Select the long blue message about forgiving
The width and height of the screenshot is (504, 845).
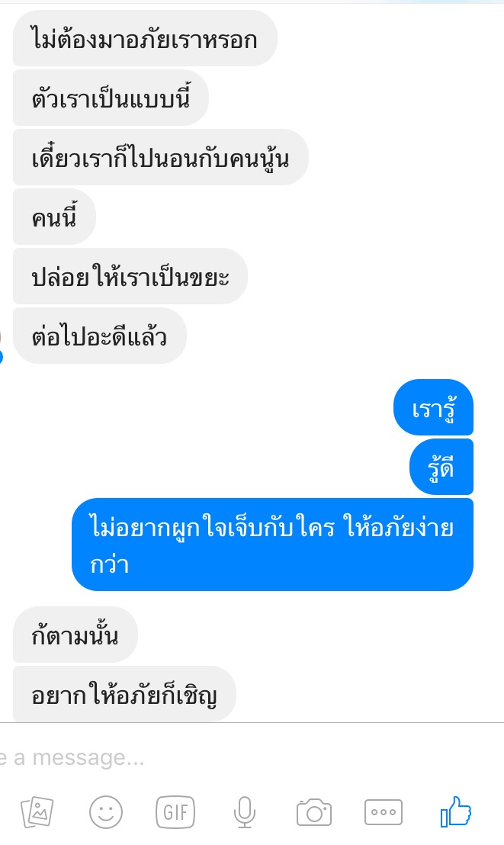(x=272, y=545)
